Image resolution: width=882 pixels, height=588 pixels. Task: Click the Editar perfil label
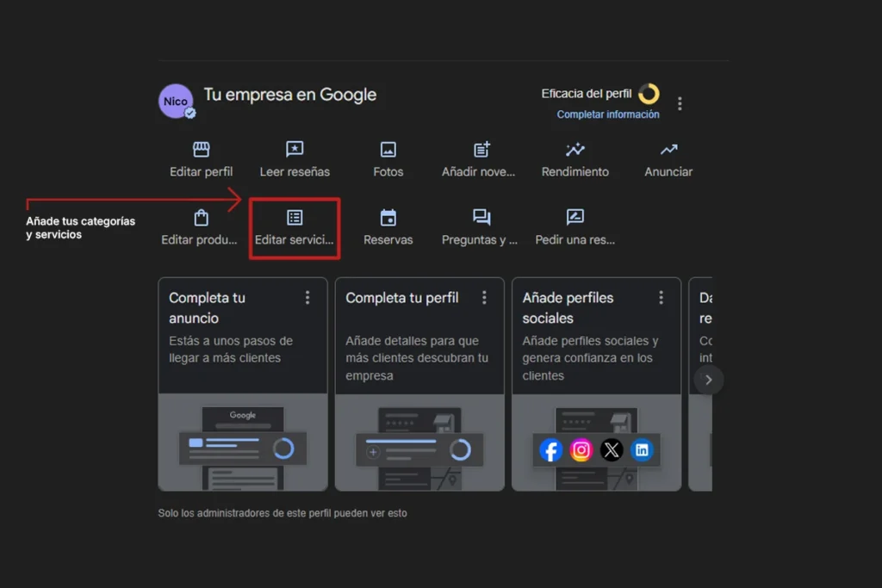202,172
